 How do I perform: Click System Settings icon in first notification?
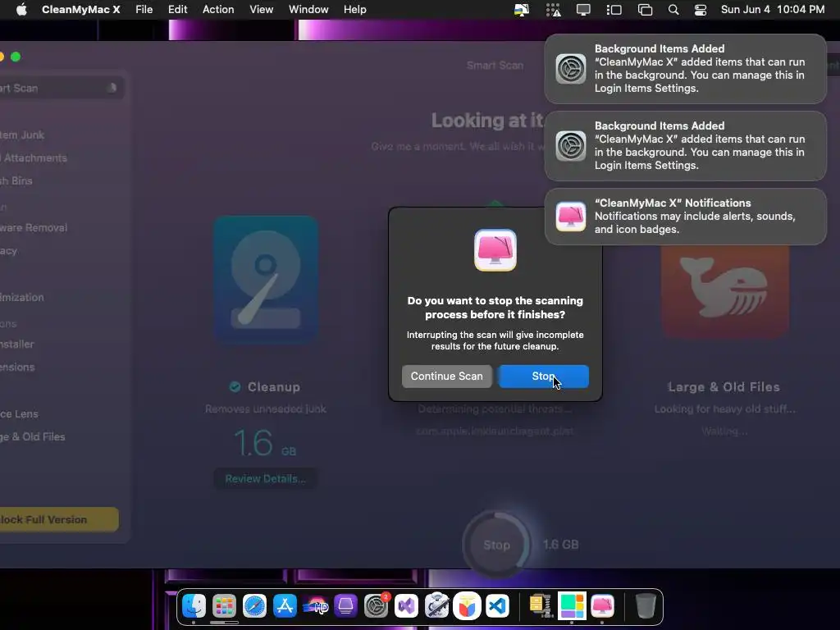(x=571, y=69)
